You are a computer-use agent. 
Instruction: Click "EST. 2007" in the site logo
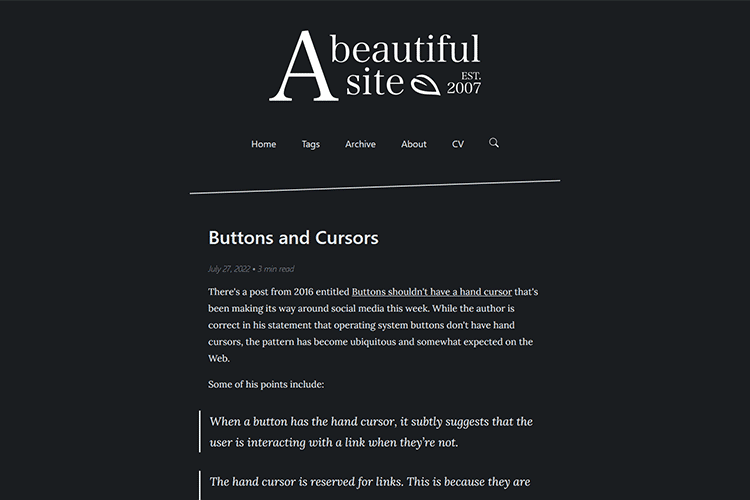coord(464,83)
